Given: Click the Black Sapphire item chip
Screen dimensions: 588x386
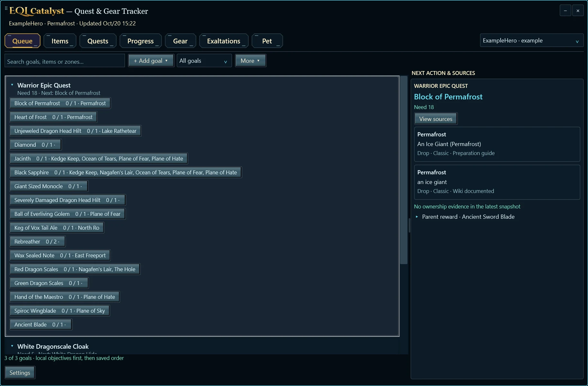Looking at the screenshot, I should (126, 172).
